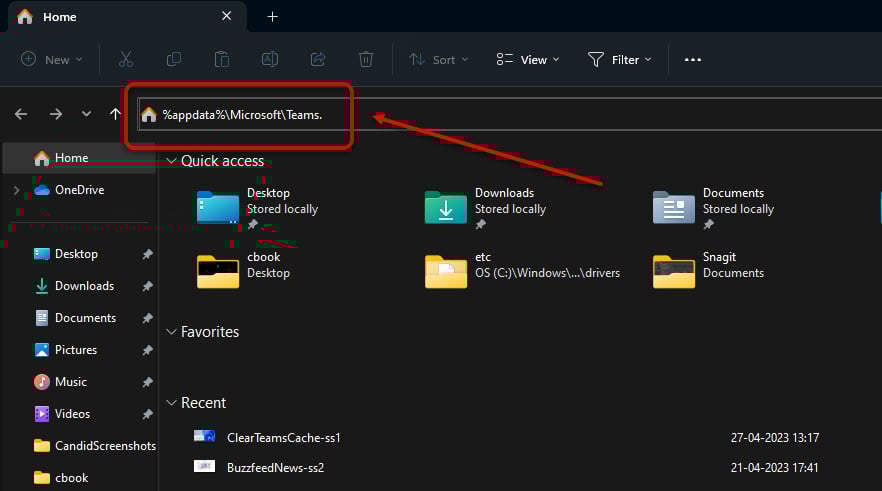Viewport: 882px width, 491px height.
Task: Open the New item dropdown
Action: [x=52, y=60]
